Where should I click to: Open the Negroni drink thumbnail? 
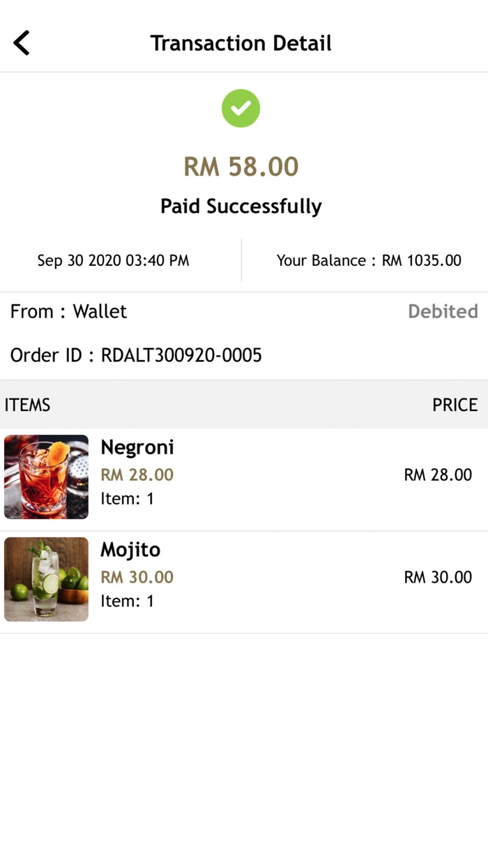(x=46, y=477)
